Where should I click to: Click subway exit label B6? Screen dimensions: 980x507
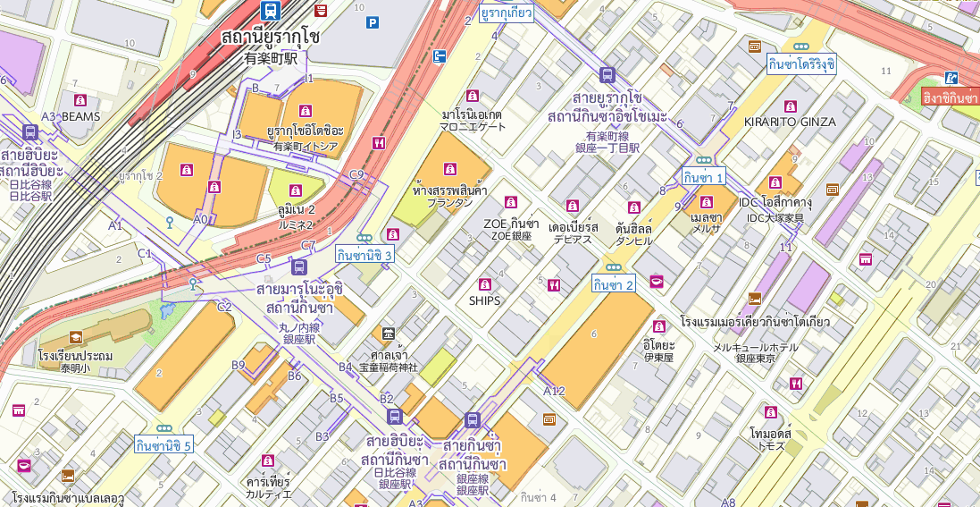[x=295, y=376]
